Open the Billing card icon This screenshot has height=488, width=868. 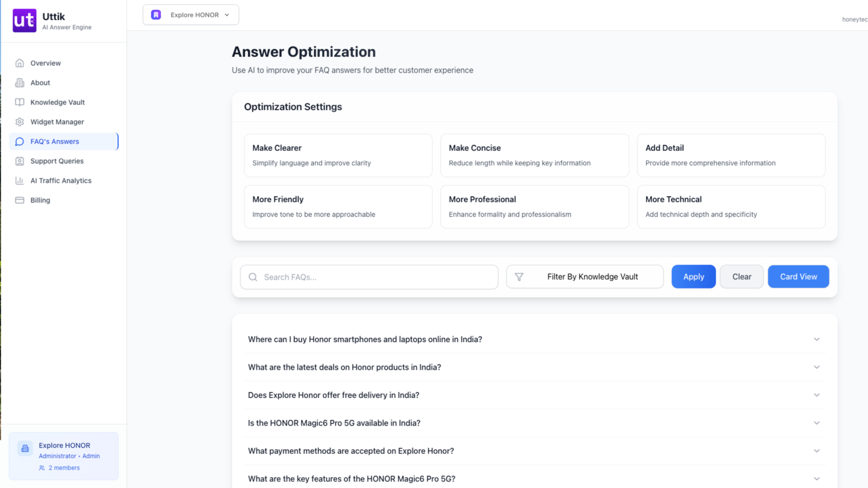20,200
